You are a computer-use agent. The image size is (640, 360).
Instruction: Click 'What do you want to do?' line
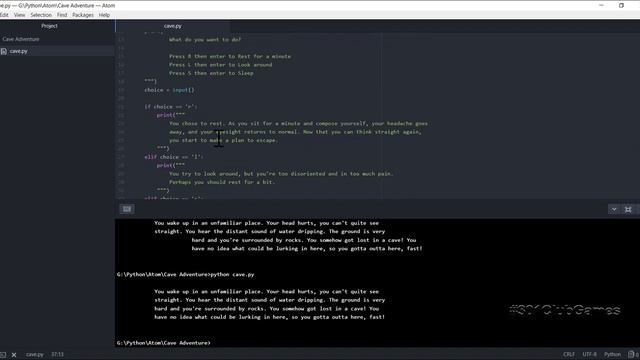pos(204,40)
